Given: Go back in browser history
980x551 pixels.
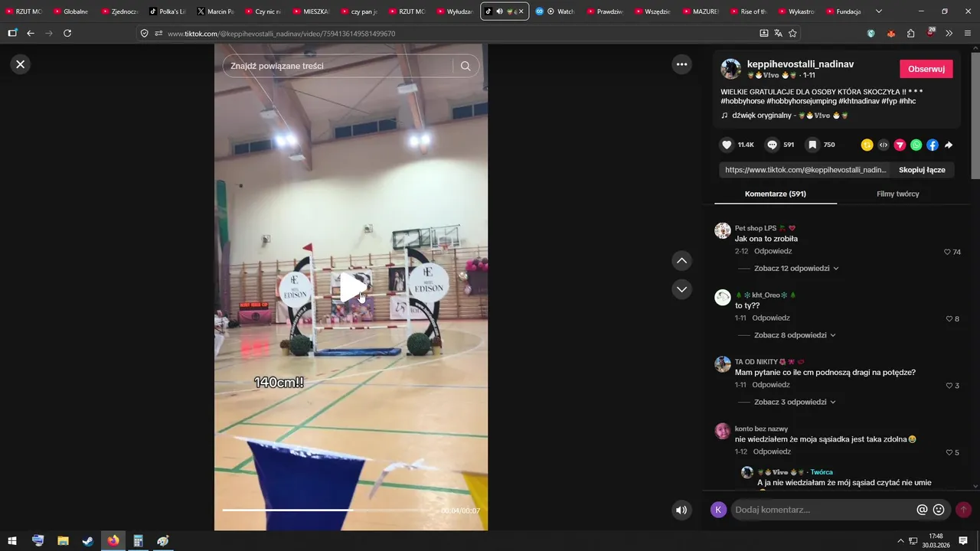Looking at the screenshot, I should 31,33.
